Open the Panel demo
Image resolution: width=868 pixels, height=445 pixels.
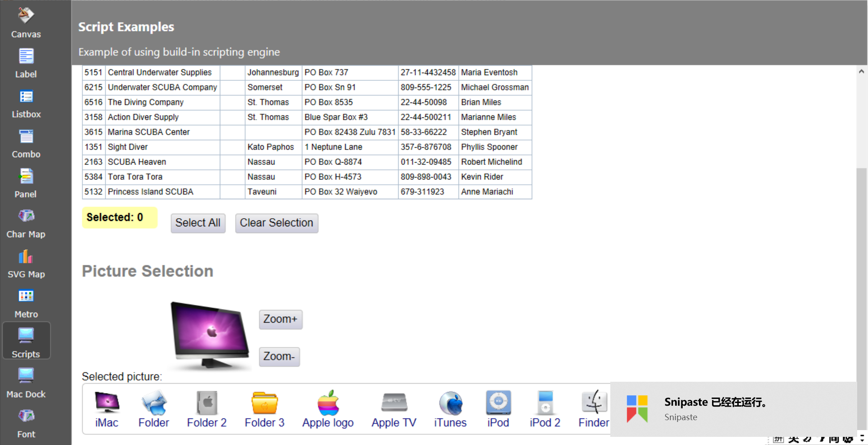[26, 183]
